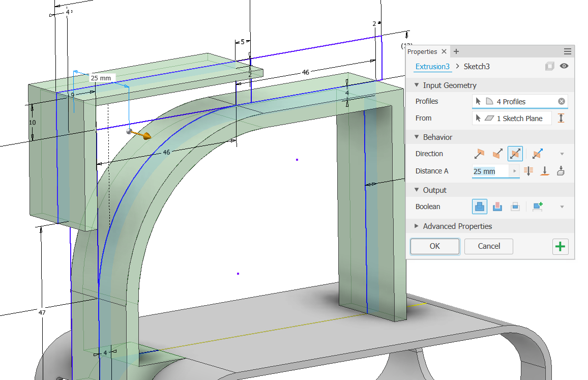
Task: Click the To extent icon
Action: (545, 171)
